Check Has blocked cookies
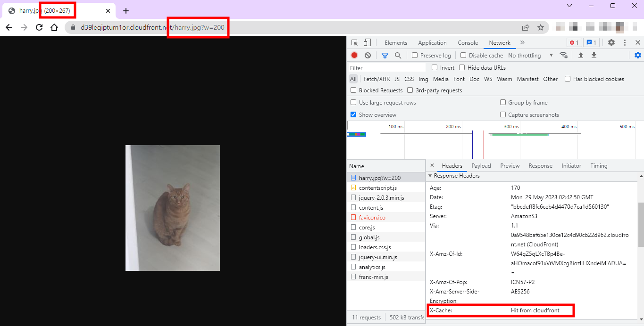The width and height of the screenshot is (644, 326). coord(568,79)
